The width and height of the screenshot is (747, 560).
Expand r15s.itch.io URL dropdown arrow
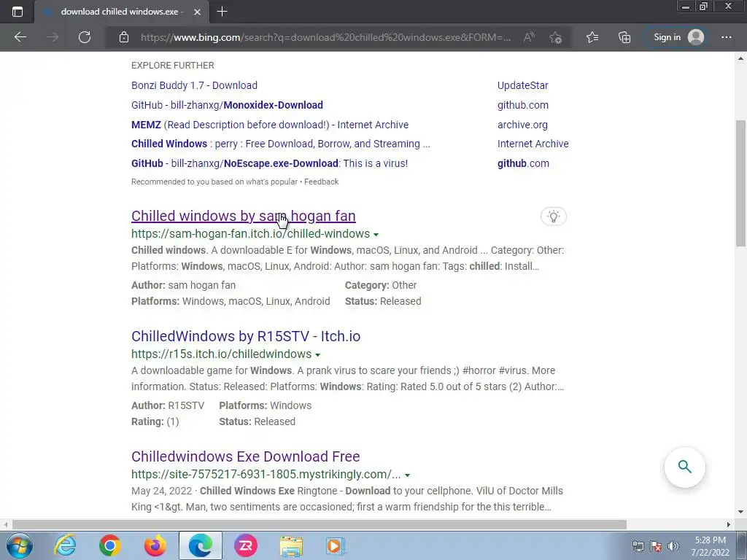pos(318,355)
